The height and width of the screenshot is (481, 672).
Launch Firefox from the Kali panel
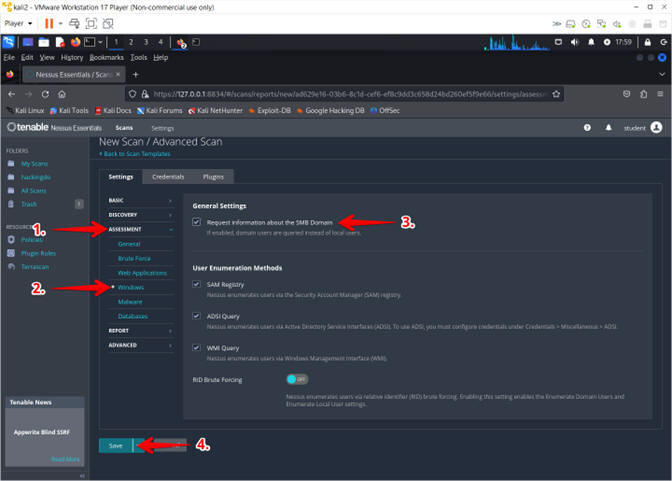[x=75, y=42]
